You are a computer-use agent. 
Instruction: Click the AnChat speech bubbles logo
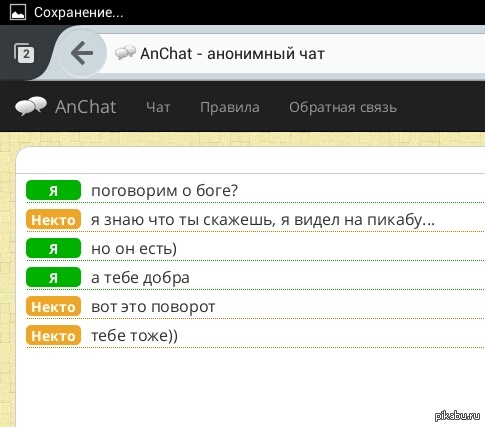tap(31, 106)
